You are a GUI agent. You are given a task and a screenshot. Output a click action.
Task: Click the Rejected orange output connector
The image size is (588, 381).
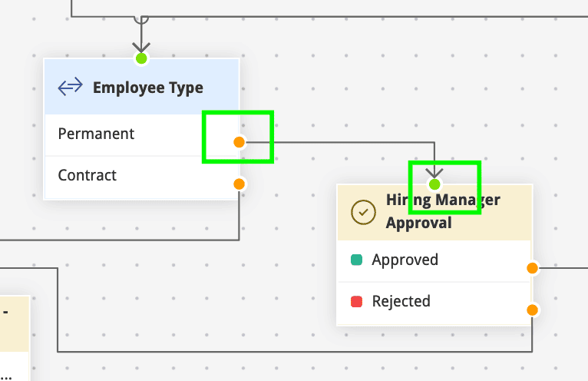click(x=532, y=310)
